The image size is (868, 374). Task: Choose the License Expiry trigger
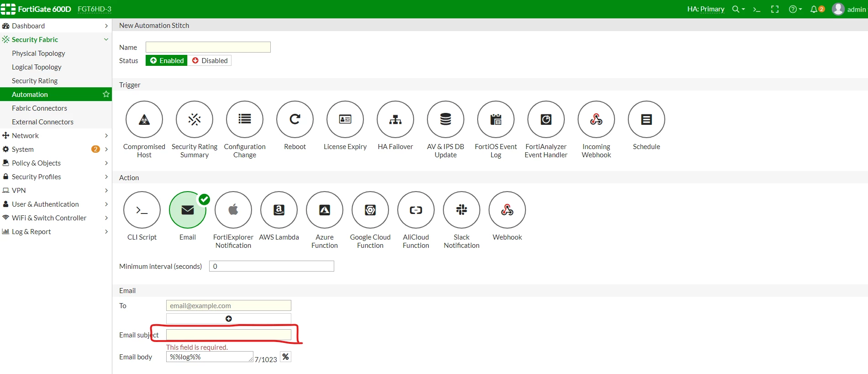[x=345, y=119]
